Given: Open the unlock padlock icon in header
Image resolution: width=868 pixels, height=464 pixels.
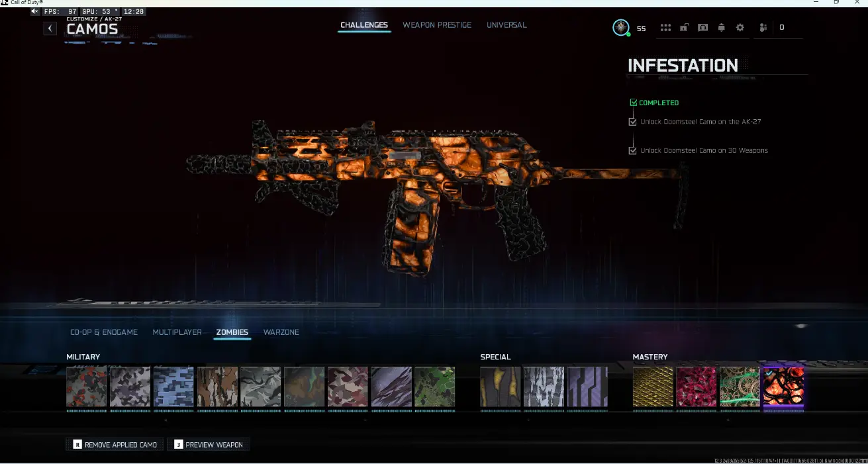Looking at the screenshot, I should click(x=684, y=28).
